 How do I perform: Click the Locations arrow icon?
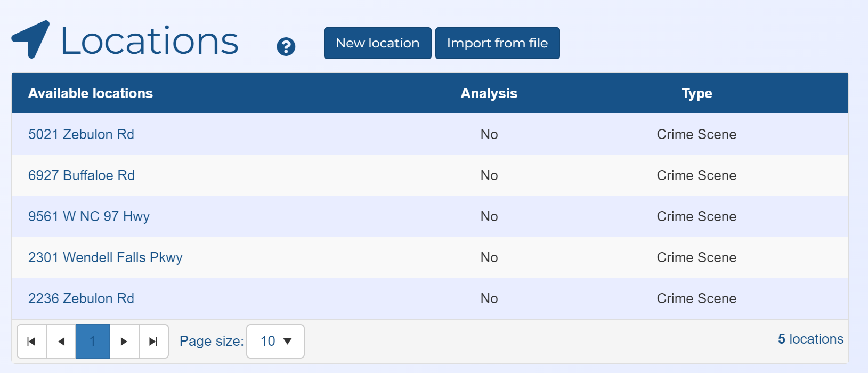click(31, 39)
